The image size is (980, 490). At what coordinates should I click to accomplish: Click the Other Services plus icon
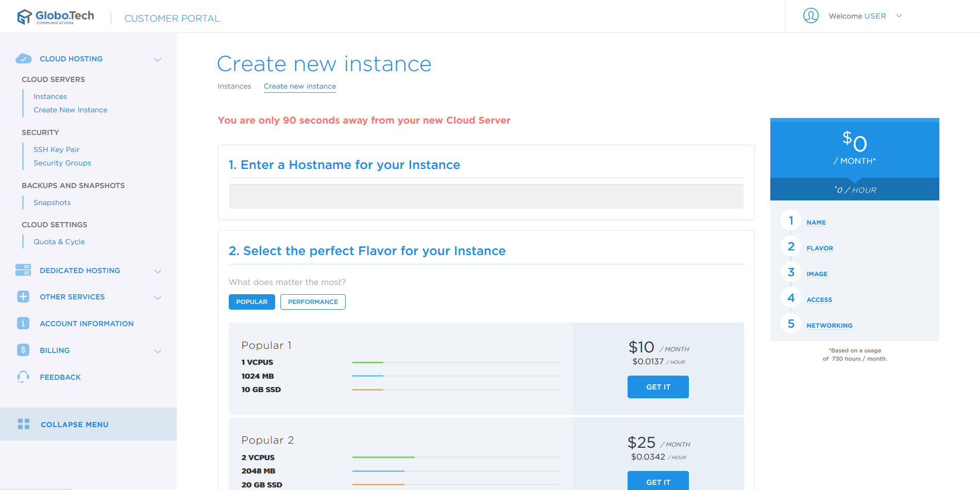[x=23, y=296]
